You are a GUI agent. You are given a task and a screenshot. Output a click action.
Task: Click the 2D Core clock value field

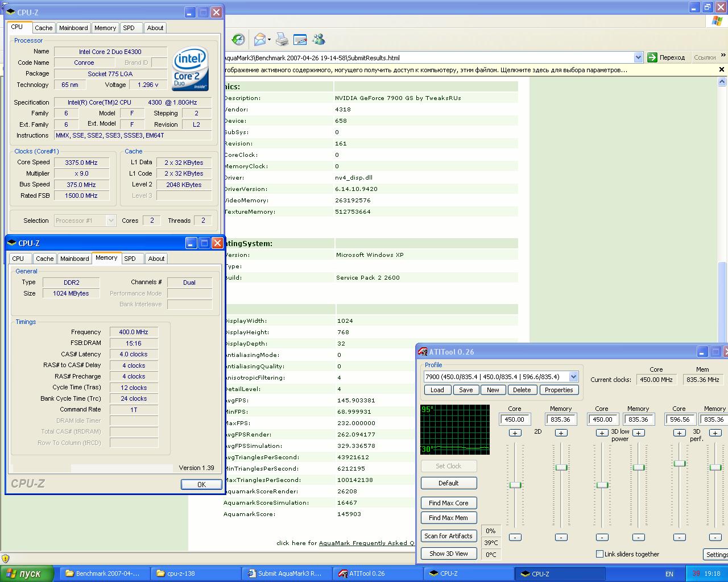coord(515,419)
